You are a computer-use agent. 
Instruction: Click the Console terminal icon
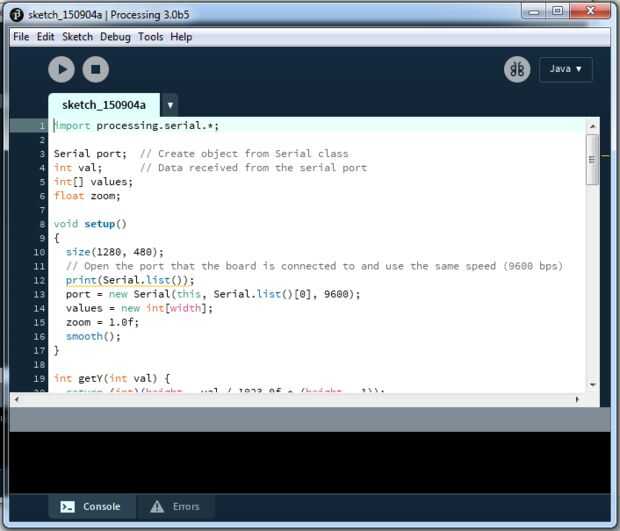coord(67,506)
